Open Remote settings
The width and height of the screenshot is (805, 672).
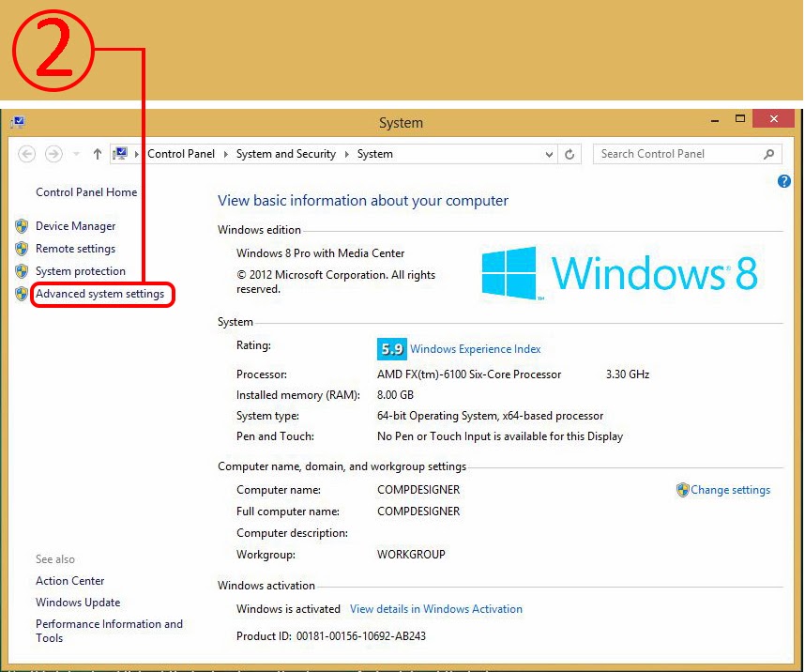[75, 249]
